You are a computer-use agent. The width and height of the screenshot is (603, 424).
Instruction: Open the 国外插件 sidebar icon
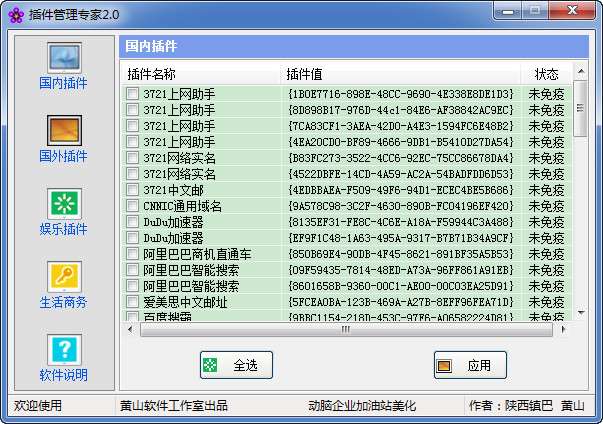(64, 131)
